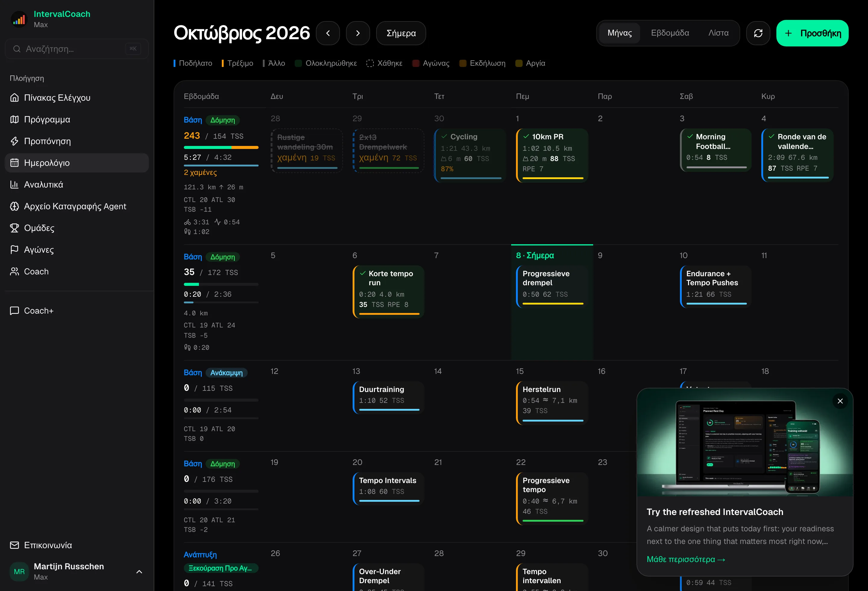Image resolution: width=868 pixels, height=591 pixels.
Task: Open Πίνακας Ελέγχου home icon
Action: click(14, 97)
